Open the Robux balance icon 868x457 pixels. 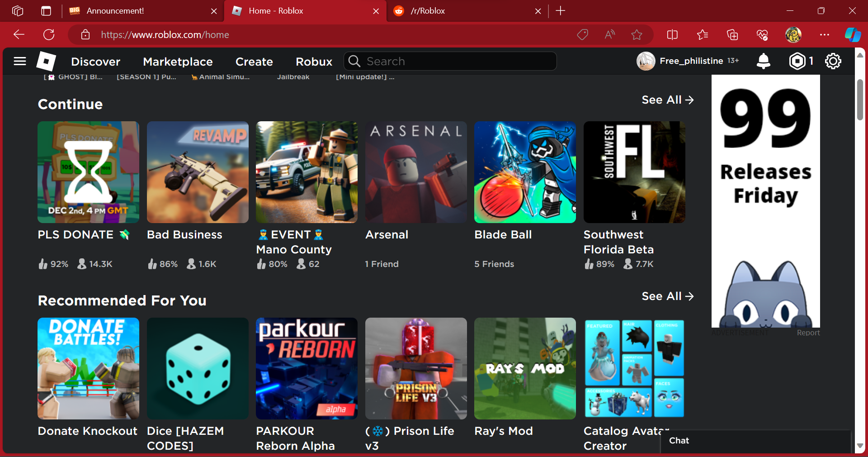pos(797,61)
